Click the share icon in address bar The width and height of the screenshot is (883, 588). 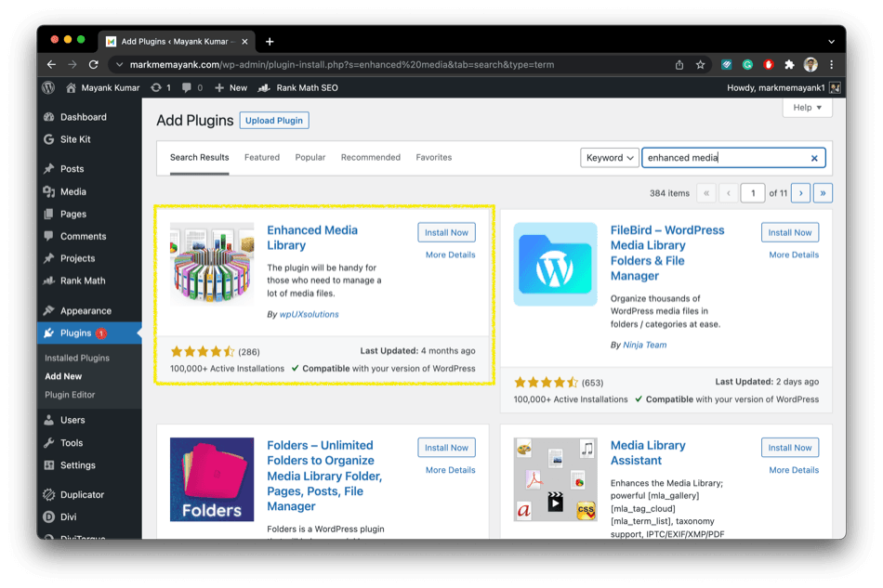[679, 65]
